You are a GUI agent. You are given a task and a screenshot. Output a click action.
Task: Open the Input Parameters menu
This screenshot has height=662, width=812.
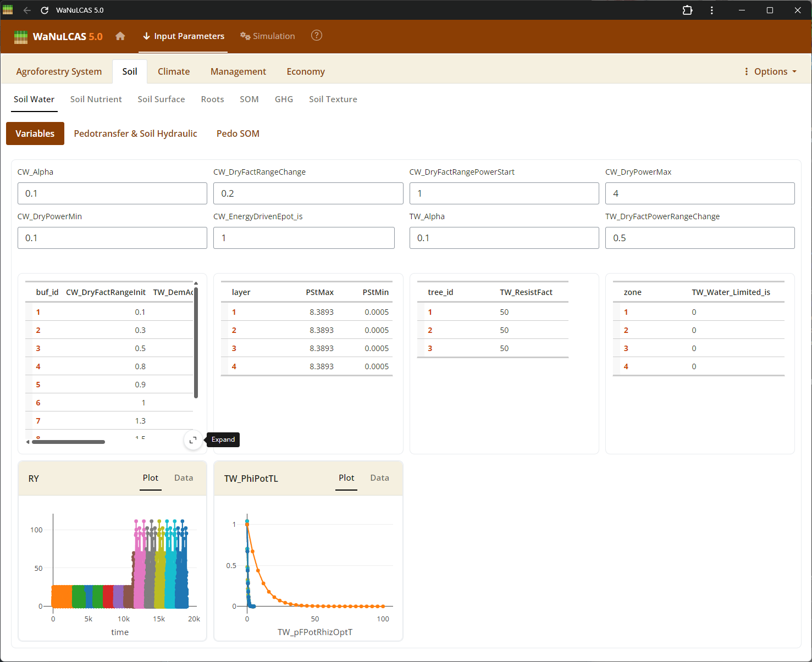tap(184, 36)
